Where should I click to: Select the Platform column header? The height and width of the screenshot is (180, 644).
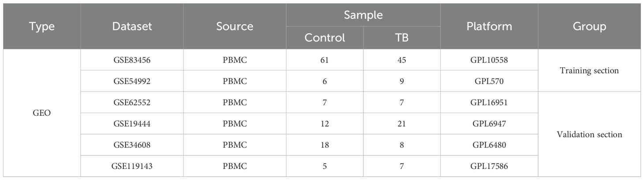pos(489,26)
